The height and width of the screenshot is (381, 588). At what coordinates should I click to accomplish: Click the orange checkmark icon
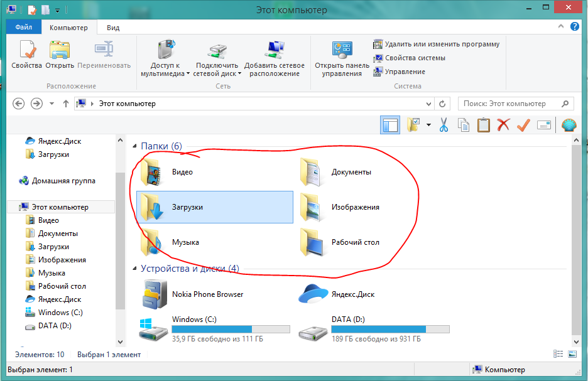pos(523,125)
